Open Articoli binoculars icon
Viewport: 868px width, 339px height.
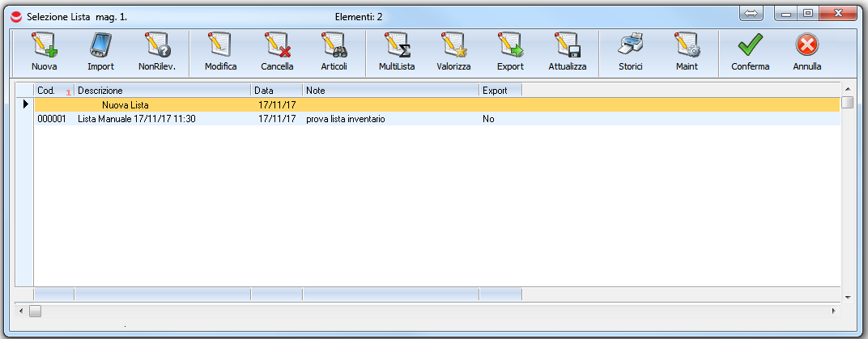(x=334, y=53)
